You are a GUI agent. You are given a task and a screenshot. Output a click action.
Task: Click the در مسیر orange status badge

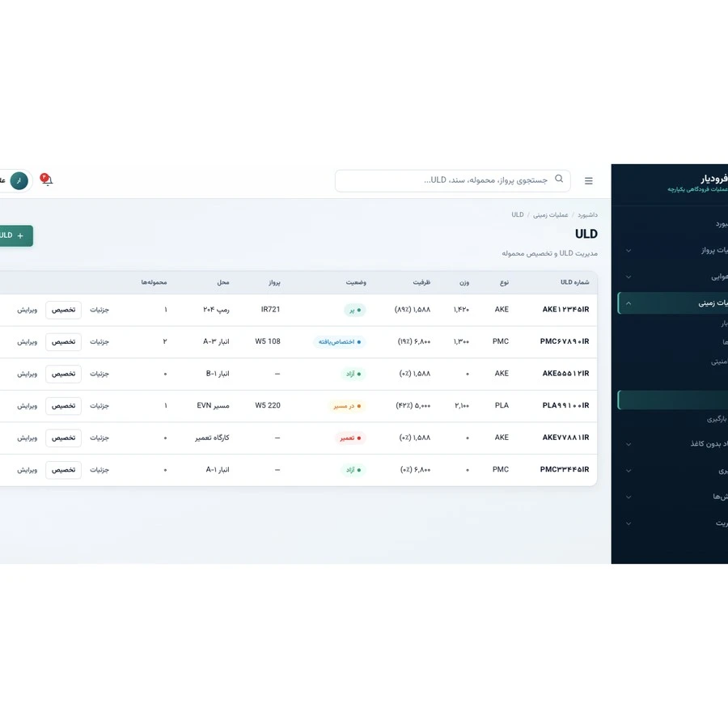coord(347,406)
